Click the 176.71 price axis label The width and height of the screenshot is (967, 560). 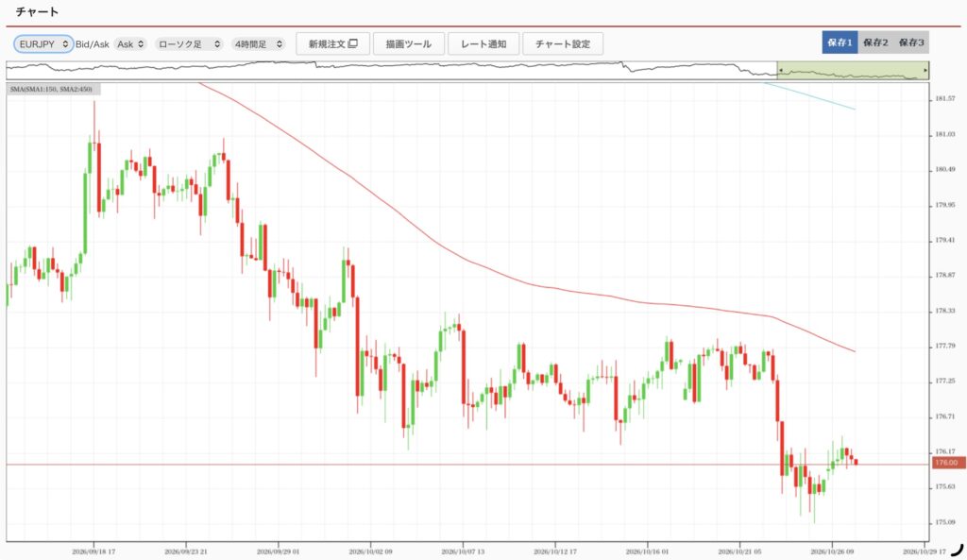click(944, 416)
